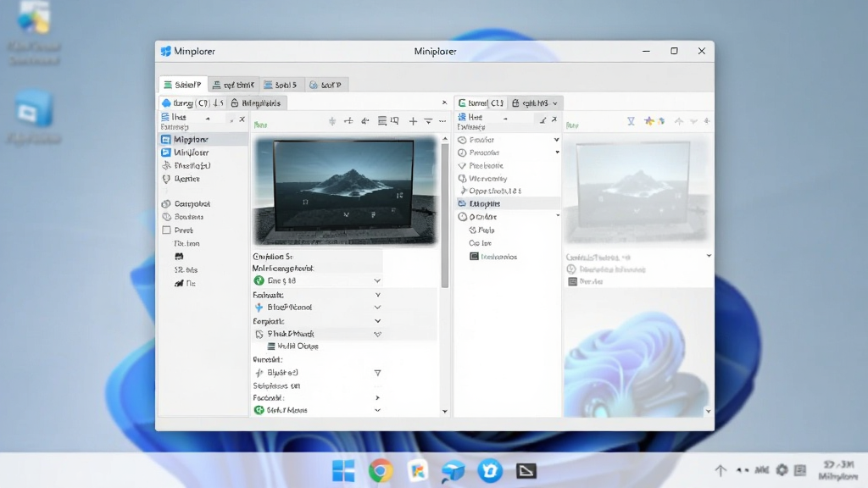Expand the second row arrow in right sidebar list
Screen dimensions: 868x488
pyautogui.click(x=557, y=152)
